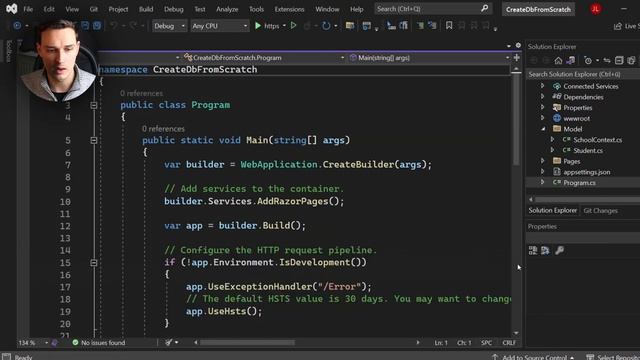
Task: Click the search magnifier icon in title bar
Action: (484, 9)
